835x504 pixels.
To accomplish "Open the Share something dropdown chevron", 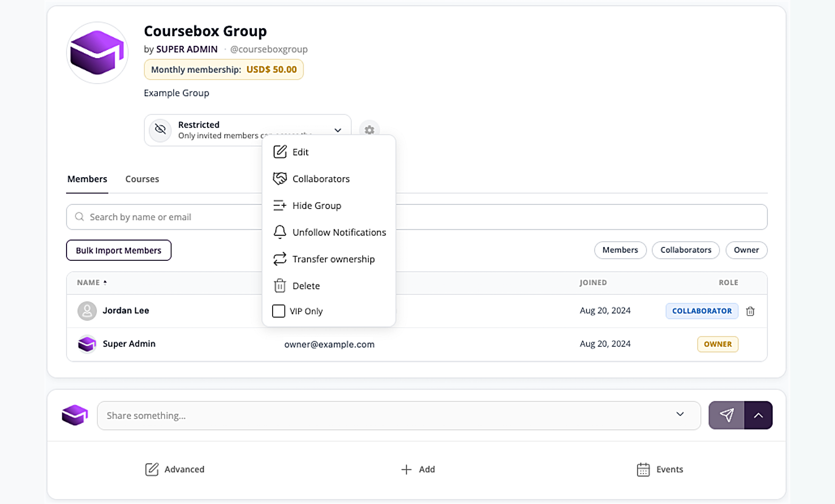I will [x=680, y=414].
